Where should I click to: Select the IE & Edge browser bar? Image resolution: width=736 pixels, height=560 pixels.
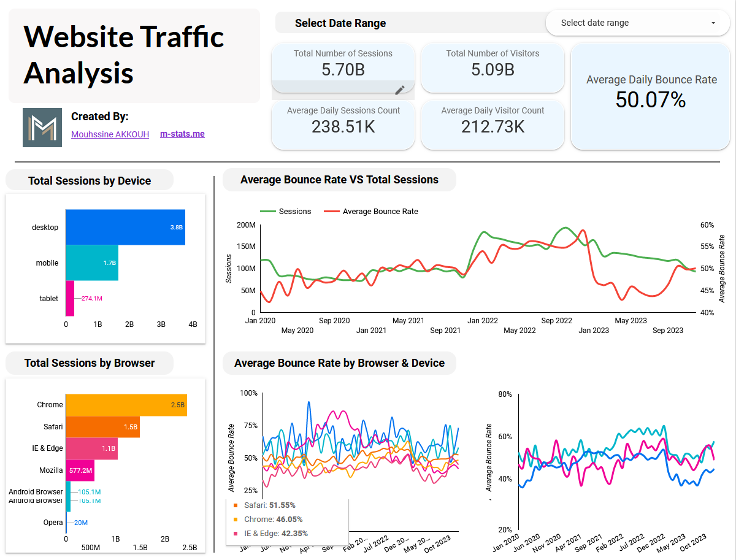point(91,448)
